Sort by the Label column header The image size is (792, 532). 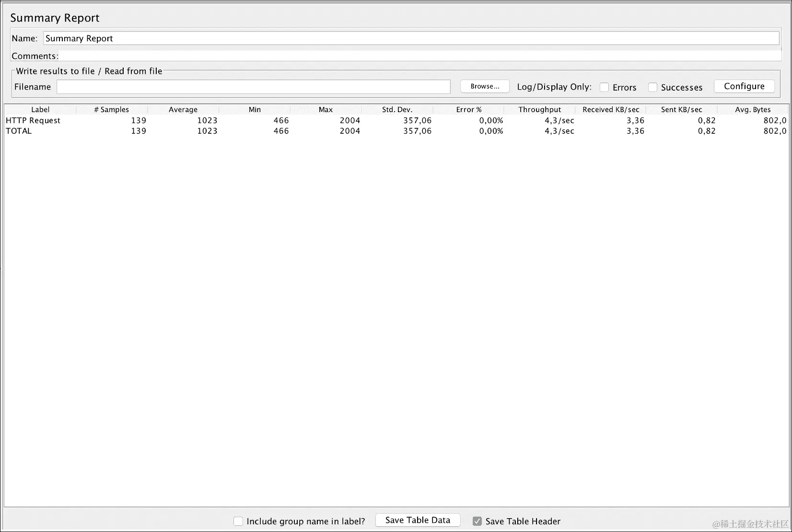coord(40,110)
